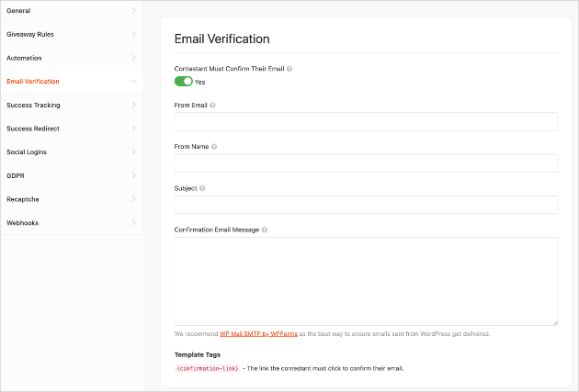Open the Success Tracking section
Viewport: 579px width, 392px height.
pyautogui.click(x=33, y=106)
